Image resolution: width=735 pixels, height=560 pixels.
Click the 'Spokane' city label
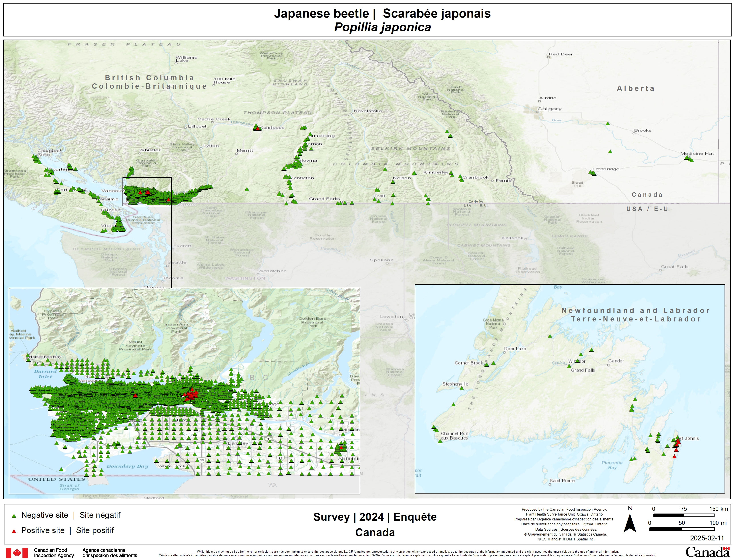coord(382,260)
